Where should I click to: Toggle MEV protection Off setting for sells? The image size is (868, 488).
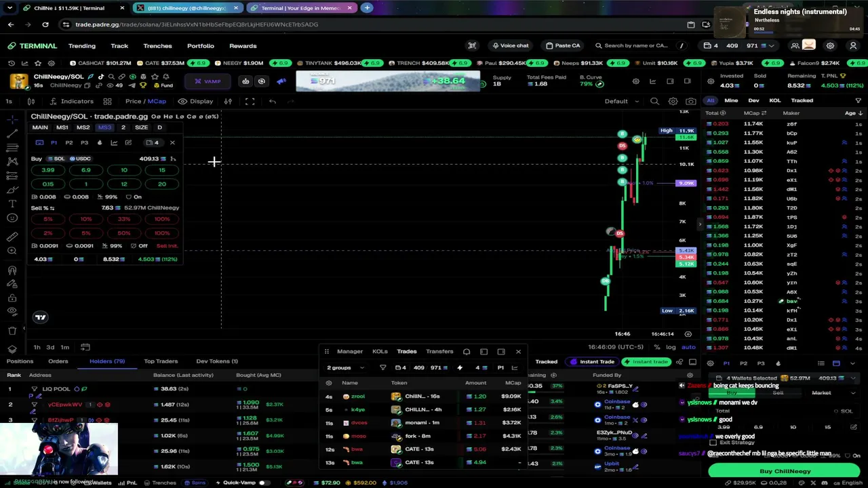tap(138, 246)
